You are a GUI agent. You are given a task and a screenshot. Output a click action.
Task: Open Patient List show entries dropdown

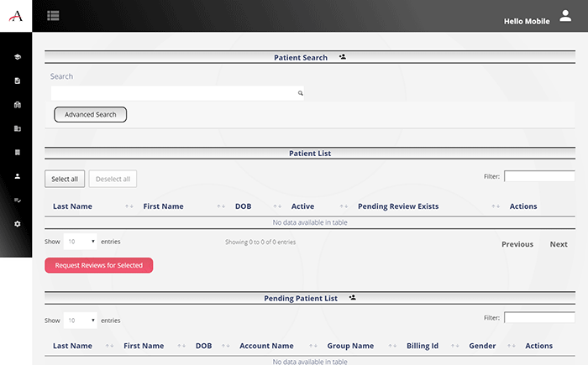coord(81,242)
